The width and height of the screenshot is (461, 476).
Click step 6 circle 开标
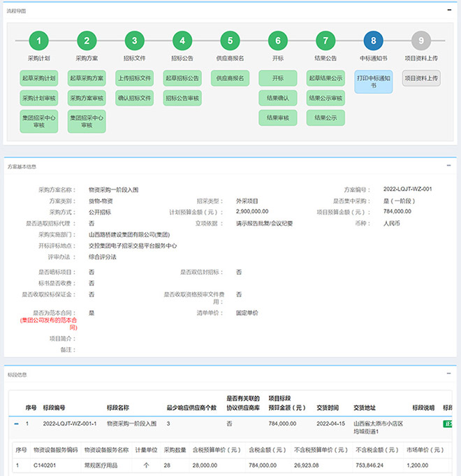[x=277, y=41]
